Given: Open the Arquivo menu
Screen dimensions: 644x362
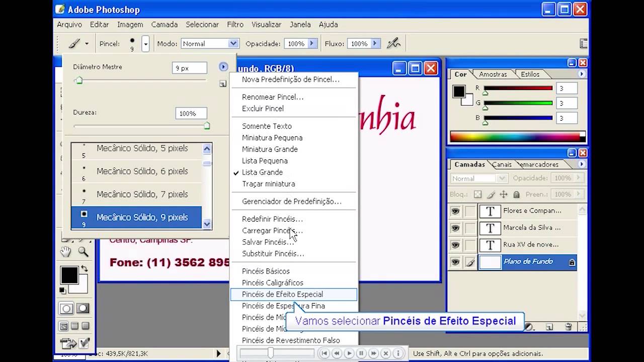Looking at the screenshot, I should (x=69, y=24).
